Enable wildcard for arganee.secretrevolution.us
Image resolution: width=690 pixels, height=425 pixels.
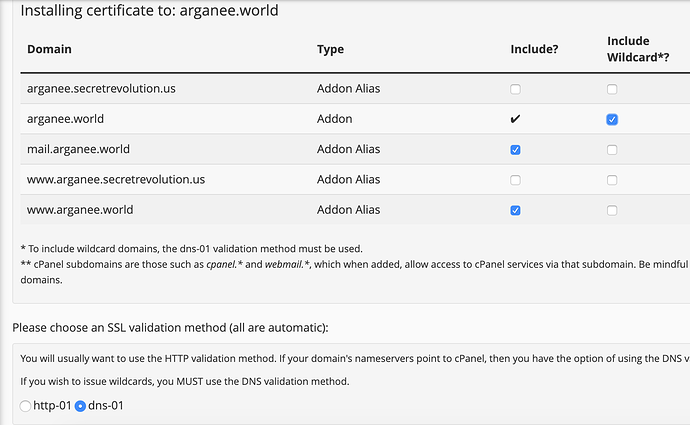(x=612, y=89)
